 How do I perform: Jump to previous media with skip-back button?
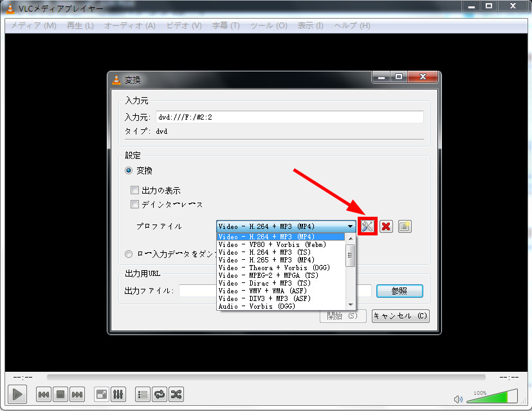[x=44, y=394]
